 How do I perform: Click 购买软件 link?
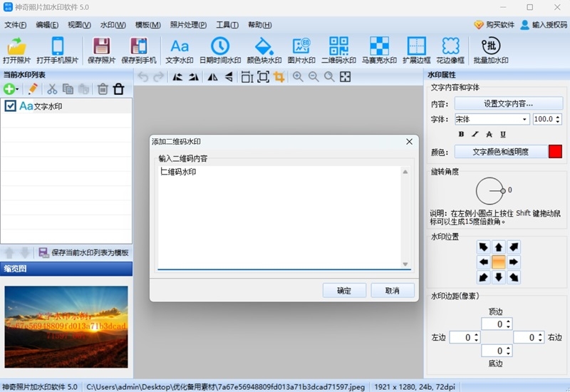point(494,25)
